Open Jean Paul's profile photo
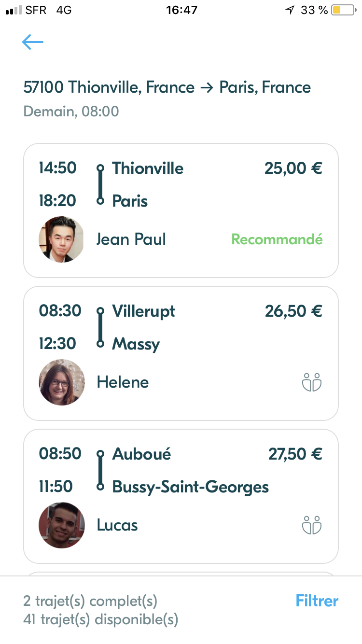The image size is (362, 644). click(61, 239)
